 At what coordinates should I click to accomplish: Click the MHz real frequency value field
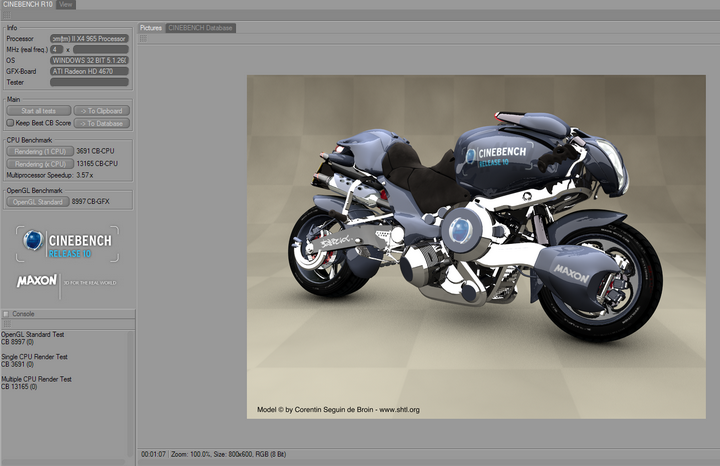(101, 49)
